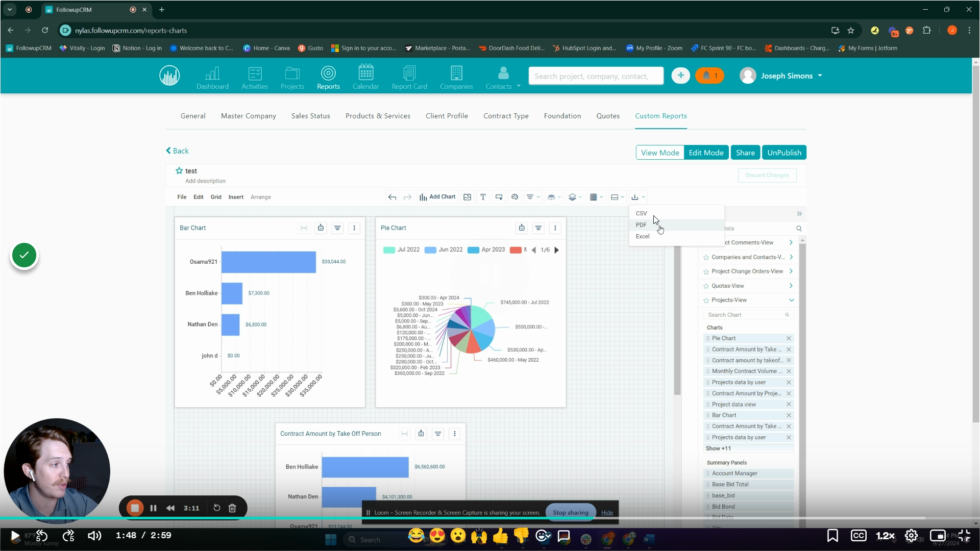This screenshot has height=551, width=980.
Task: Click the Windows Start button in taskbar
Action: tap(331, 539)
